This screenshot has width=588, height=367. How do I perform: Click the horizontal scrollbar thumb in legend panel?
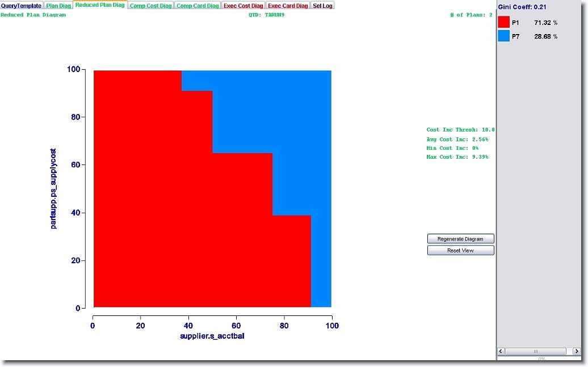[535, 351]
